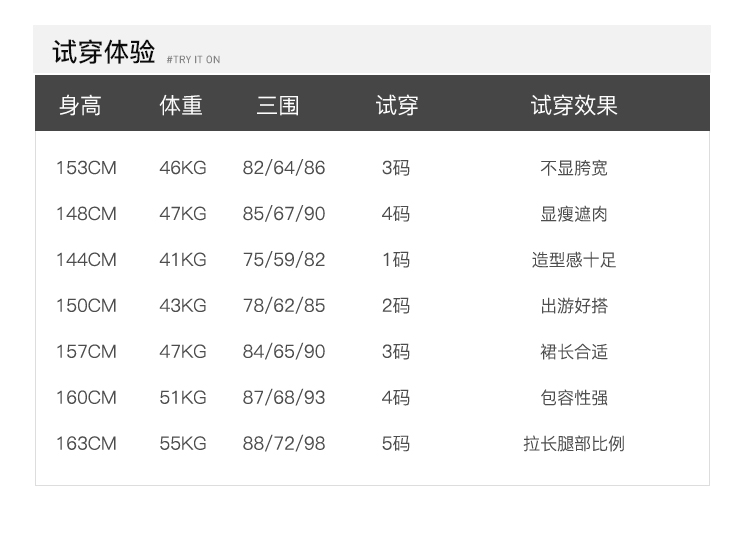Click the 三围 column header

click(x=277, y=106)
